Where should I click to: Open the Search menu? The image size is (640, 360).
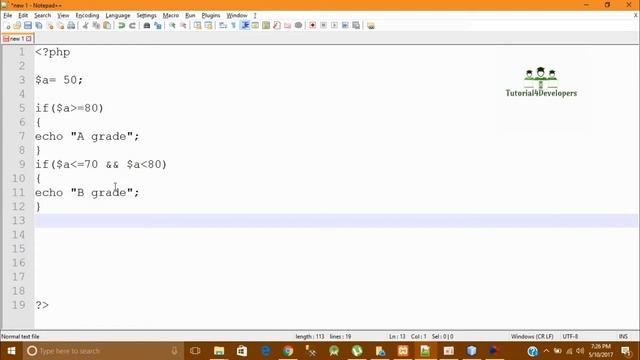[42, 16]
